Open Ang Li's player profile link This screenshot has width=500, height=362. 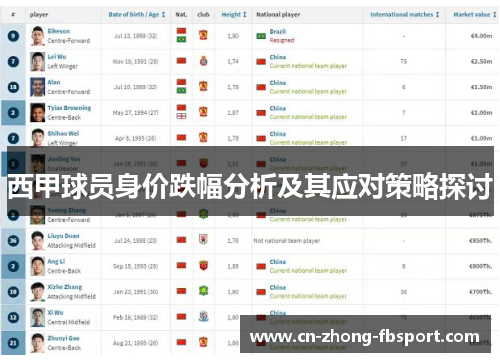56,261
